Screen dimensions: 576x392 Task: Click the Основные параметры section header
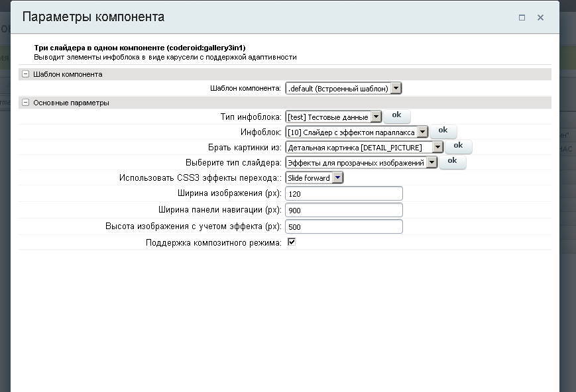(x=71, y=103)
